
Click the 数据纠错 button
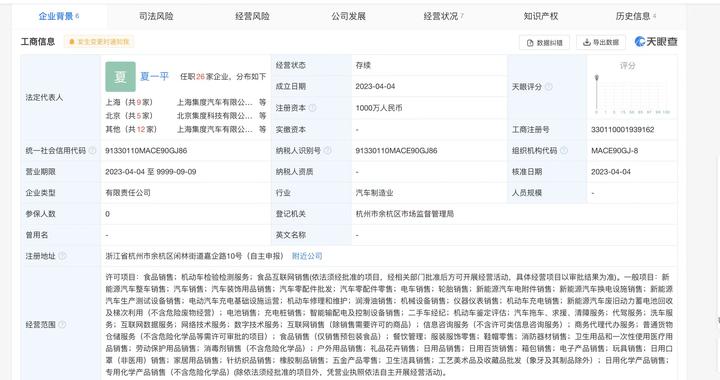pos(544,42)
